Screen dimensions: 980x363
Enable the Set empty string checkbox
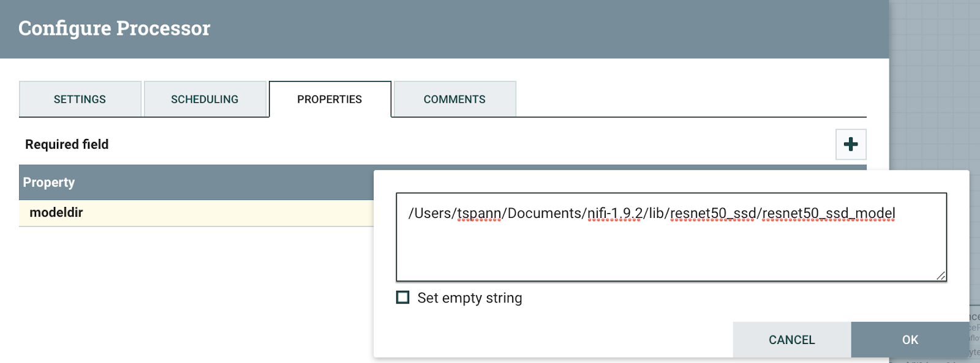coord(403,298)
